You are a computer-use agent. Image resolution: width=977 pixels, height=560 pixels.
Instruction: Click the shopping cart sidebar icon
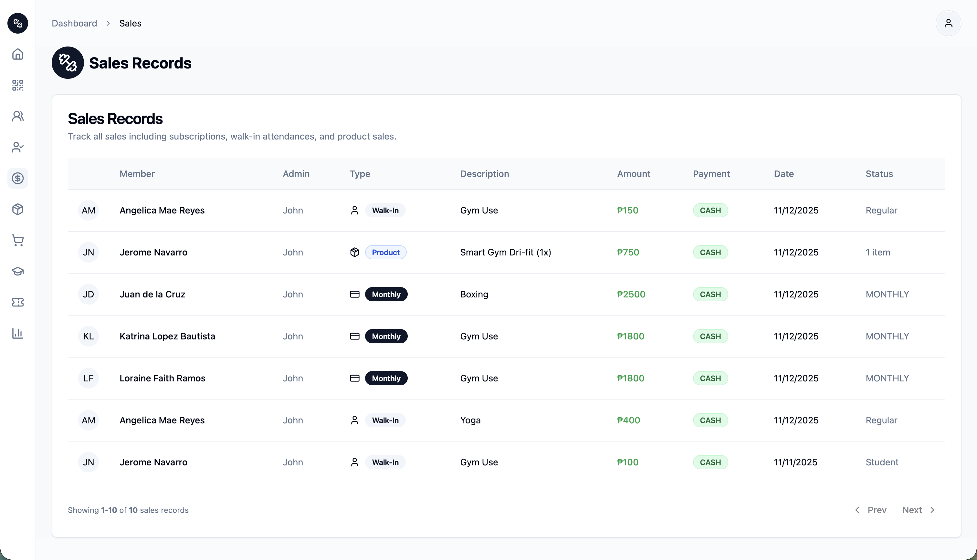pos(18,240)
